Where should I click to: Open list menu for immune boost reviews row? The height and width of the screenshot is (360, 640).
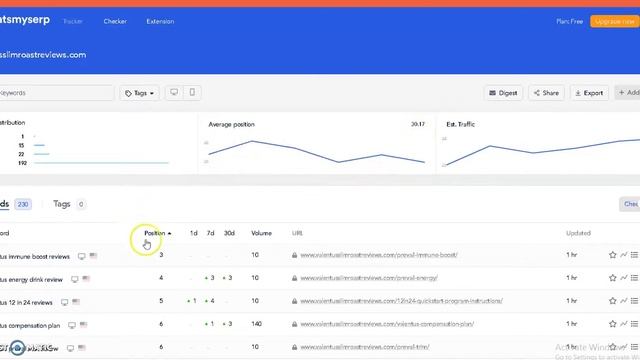point(634,255)
